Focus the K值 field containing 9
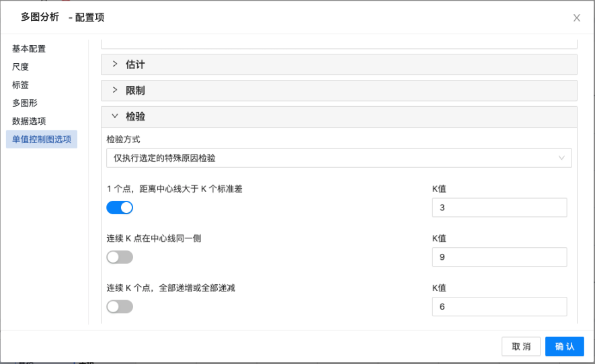This screenshot has height=364, width=595. (499, 257)
